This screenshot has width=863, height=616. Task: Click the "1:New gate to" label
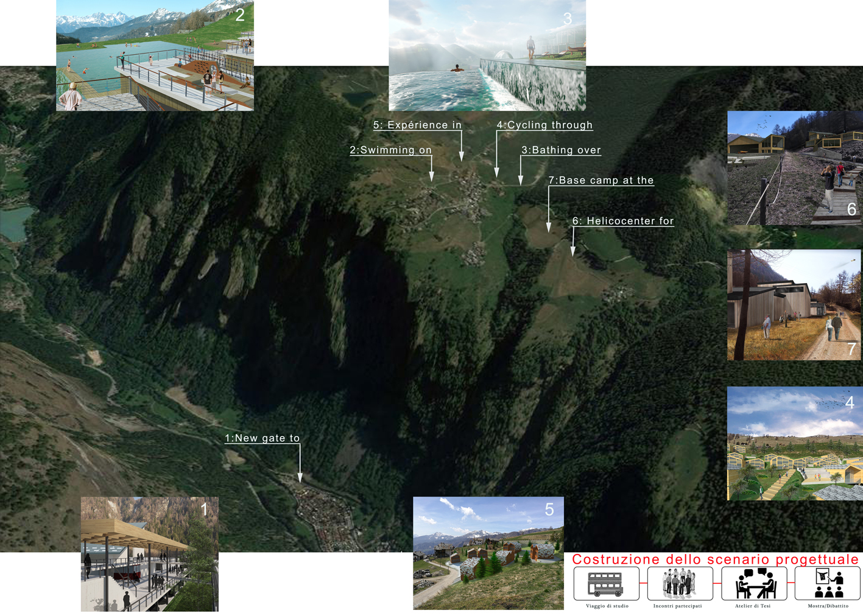pyautogui.click(x=262, y=438)
